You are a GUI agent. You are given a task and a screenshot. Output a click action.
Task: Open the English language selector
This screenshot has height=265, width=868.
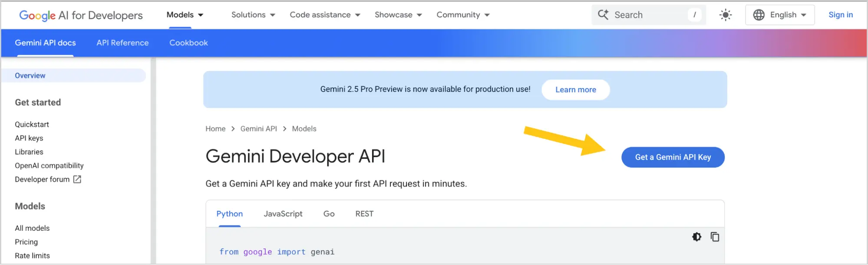pos(780,15)
